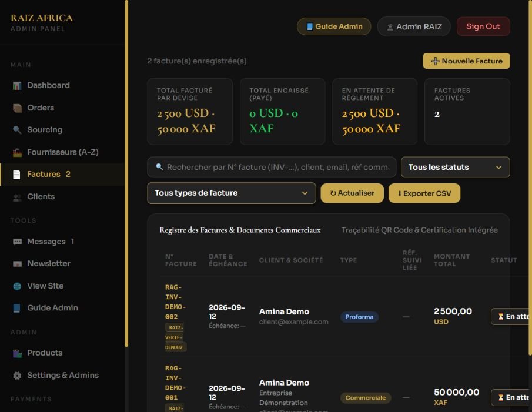Click the 2 500,00 USD amount
Screen dimensions: 532x412
(453, 316)
